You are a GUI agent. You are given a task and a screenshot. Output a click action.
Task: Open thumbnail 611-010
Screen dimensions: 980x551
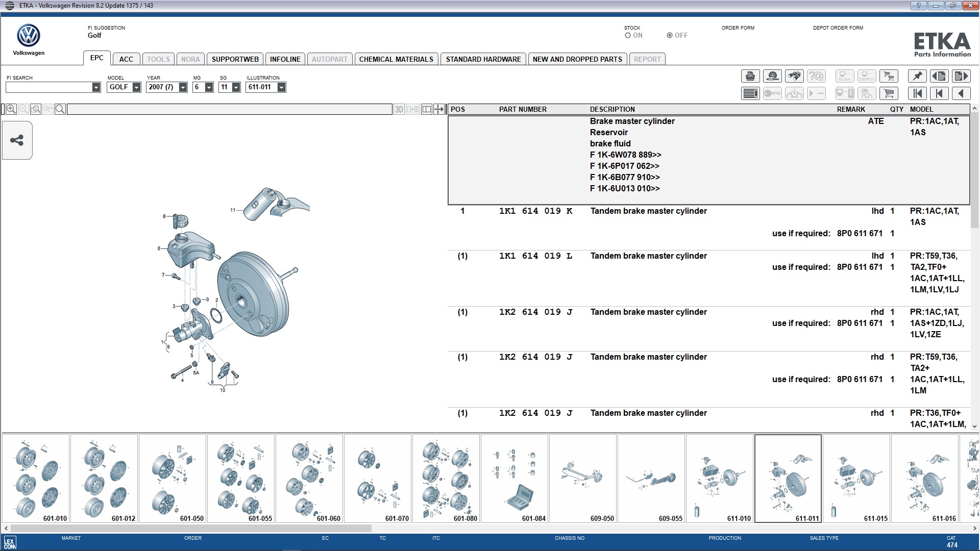coord(720,479)
